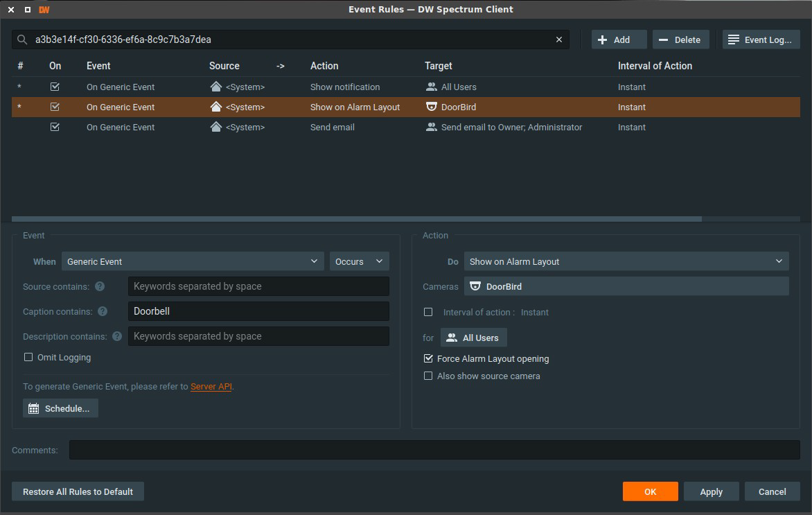Image resolution: width=812 pixels, height=515 pixels.
Task: Click the search field with rule ID
Action: coord(290,40)
